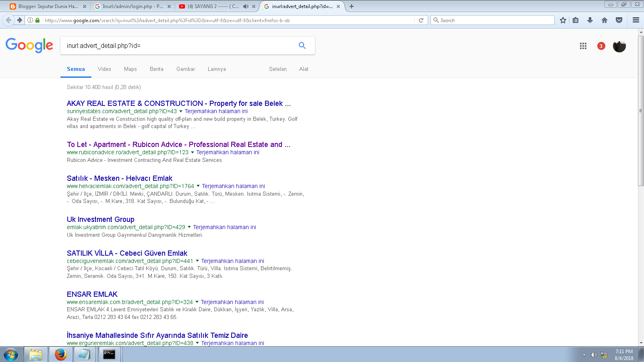
Task: Expand options arrow beside cebeciguvenemlak.com URL
Action: [197, 261]
